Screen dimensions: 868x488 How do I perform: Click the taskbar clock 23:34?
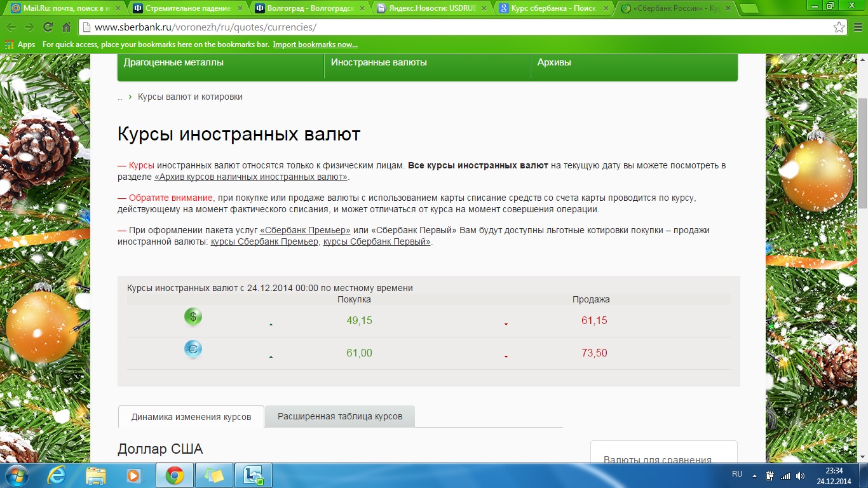click(x=834, y=470)
